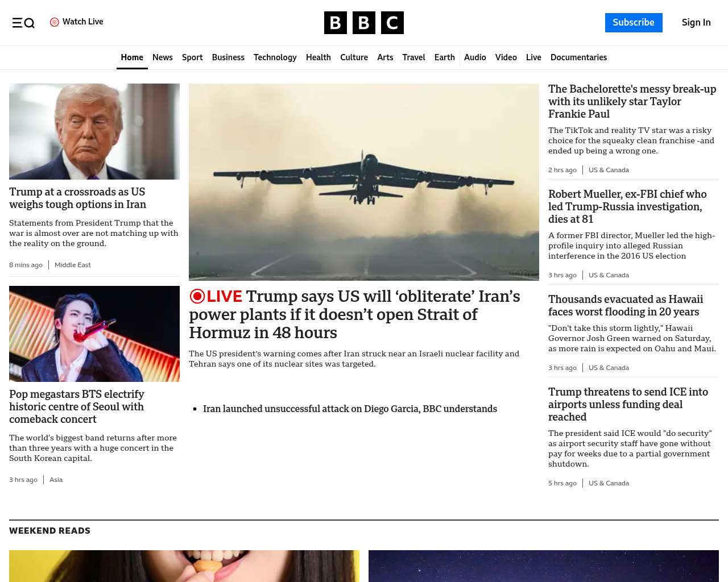Click the '2 hrs ago' timestamp
This screenshot has height=582, width=728.
coord(562,170)
